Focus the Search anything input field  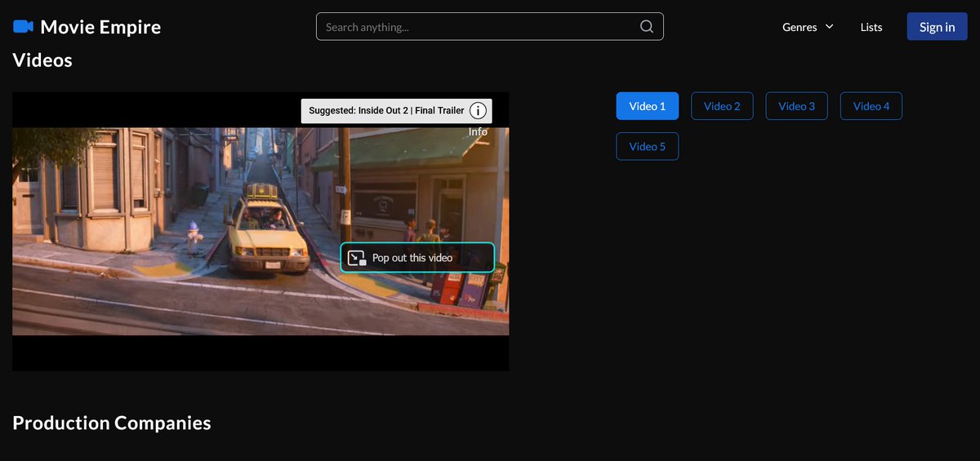(x=490, y=27)
